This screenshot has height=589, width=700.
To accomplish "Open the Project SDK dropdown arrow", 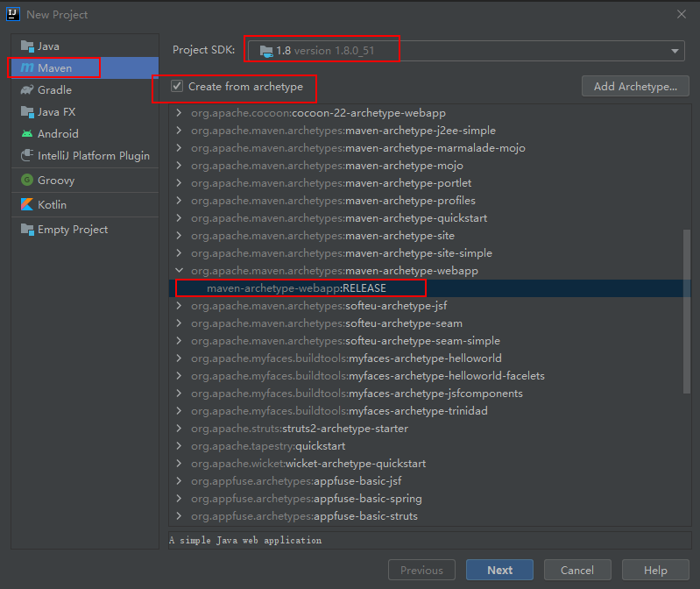I will 675,51.
